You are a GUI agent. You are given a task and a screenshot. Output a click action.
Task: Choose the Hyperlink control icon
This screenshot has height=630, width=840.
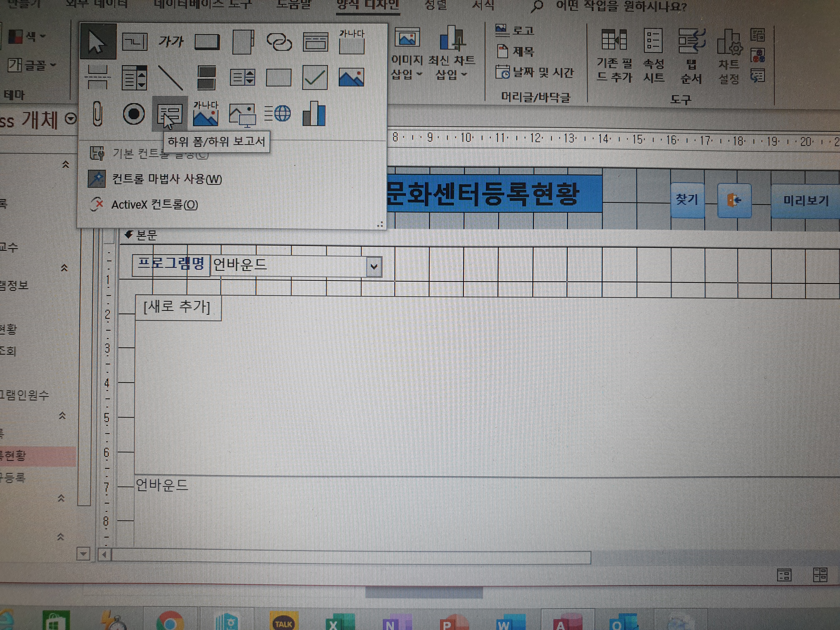pos(279,41)
